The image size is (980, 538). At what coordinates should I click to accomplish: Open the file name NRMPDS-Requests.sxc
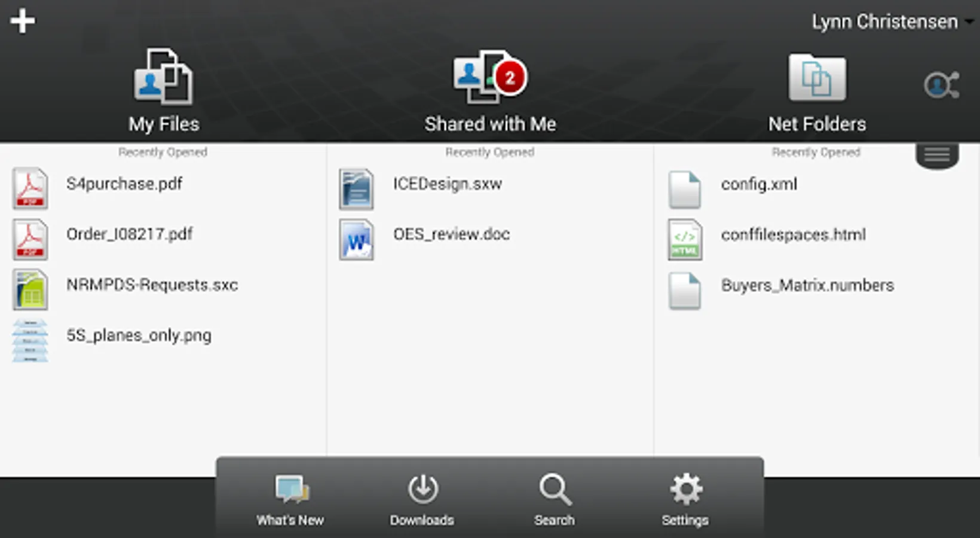[x=152, y=285]
